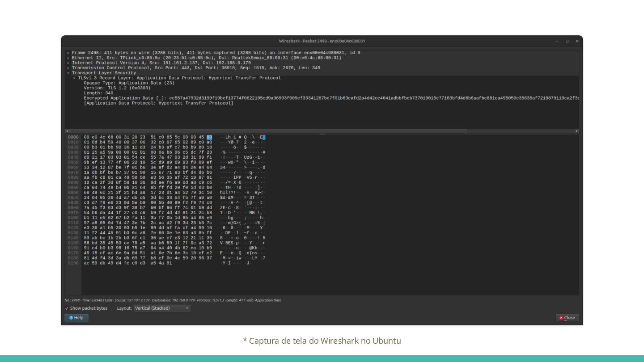Maximize the Wireshark packet window
The height and width of the screenshot is (362, 644).
567,41
